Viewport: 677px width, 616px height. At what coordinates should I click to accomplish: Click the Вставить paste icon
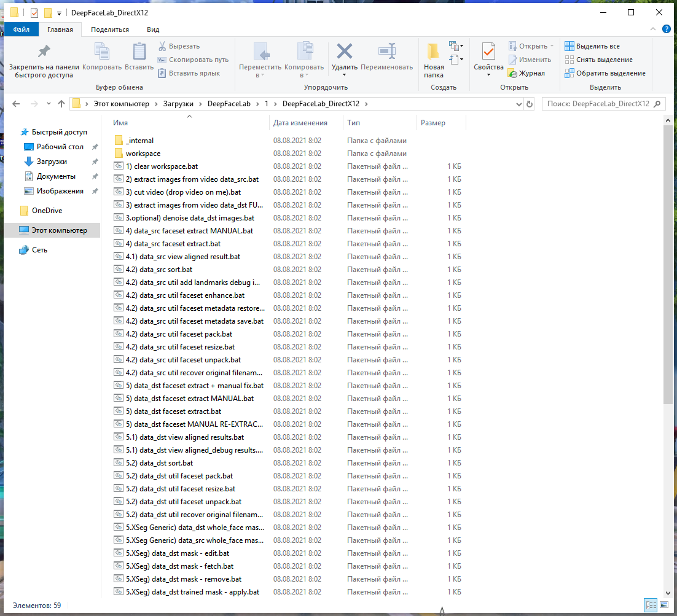139,52
